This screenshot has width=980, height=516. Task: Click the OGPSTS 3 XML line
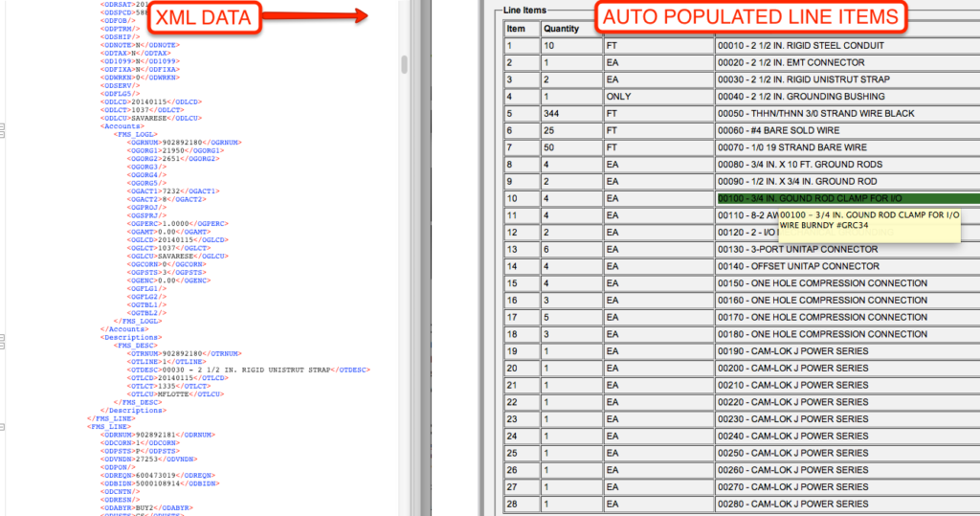pos(167,273)
